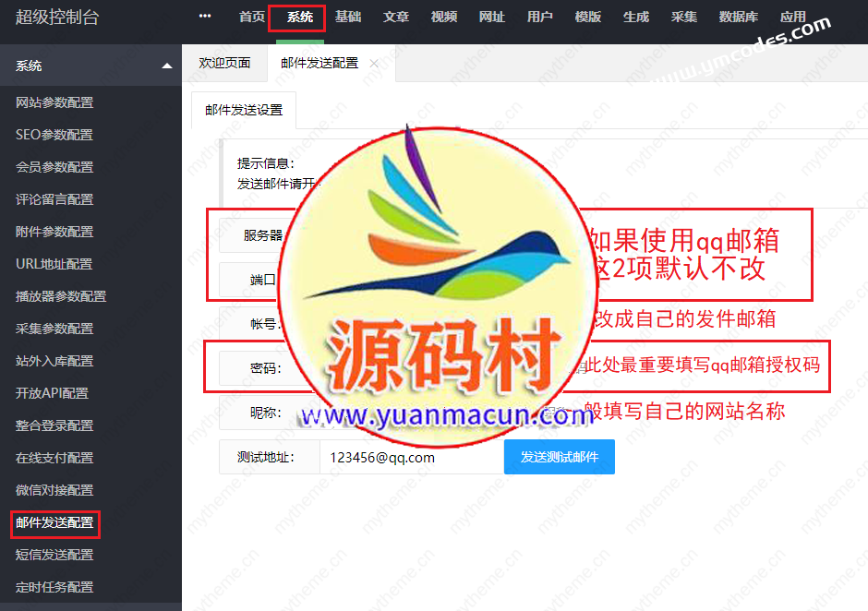Select 微信对接配置 in sidebar
Image resolution: width=868 pixels, height=611 pixels.
point(54,490)
